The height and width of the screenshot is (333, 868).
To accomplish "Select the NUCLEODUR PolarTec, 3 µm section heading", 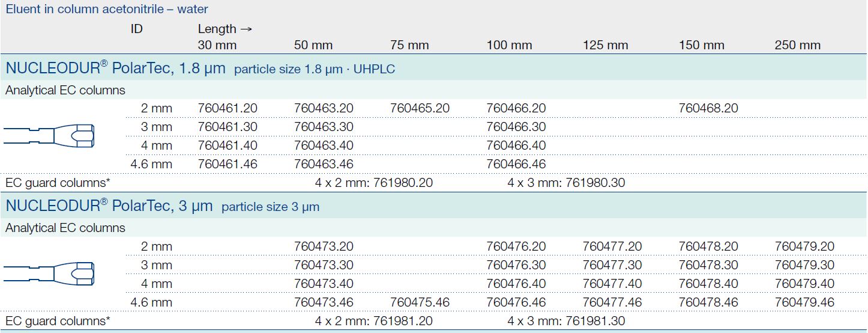I will tap(109, 206).
